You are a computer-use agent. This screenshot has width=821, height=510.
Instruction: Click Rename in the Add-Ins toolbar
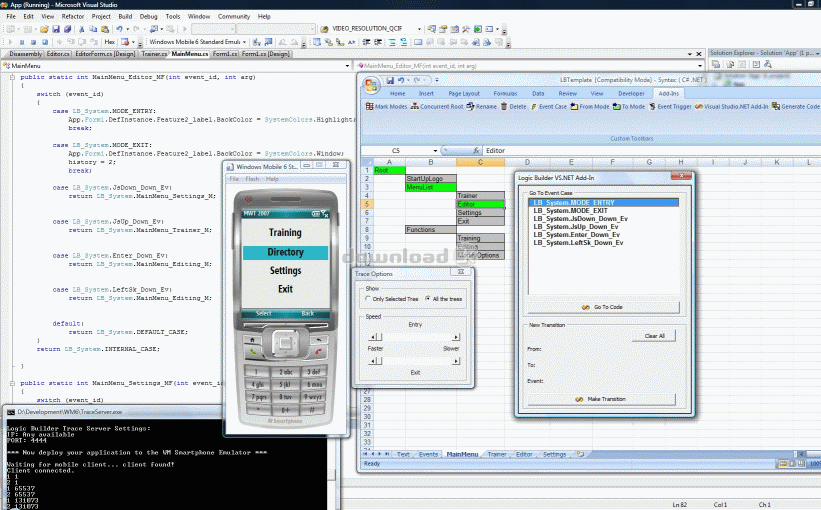(x=482, y=106)
